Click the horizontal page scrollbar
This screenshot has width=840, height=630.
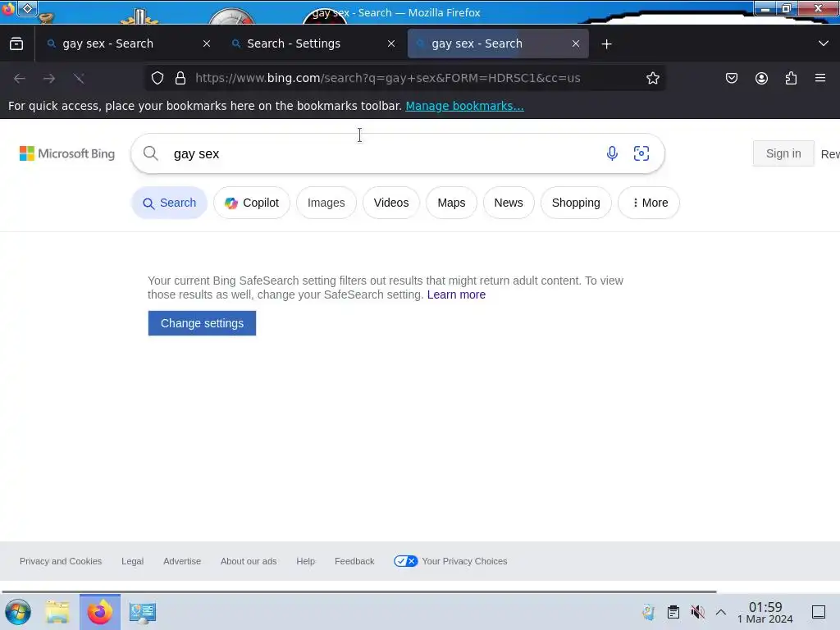coord(359,591)
